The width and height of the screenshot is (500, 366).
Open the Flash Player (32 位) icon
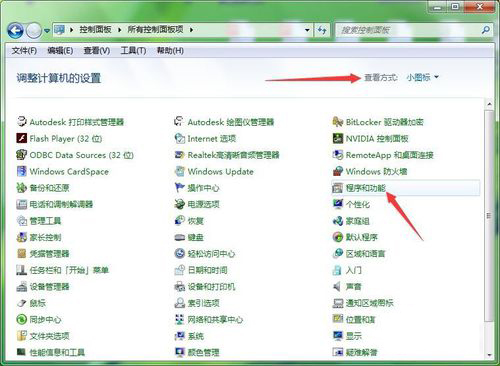[x=21, y=138]
